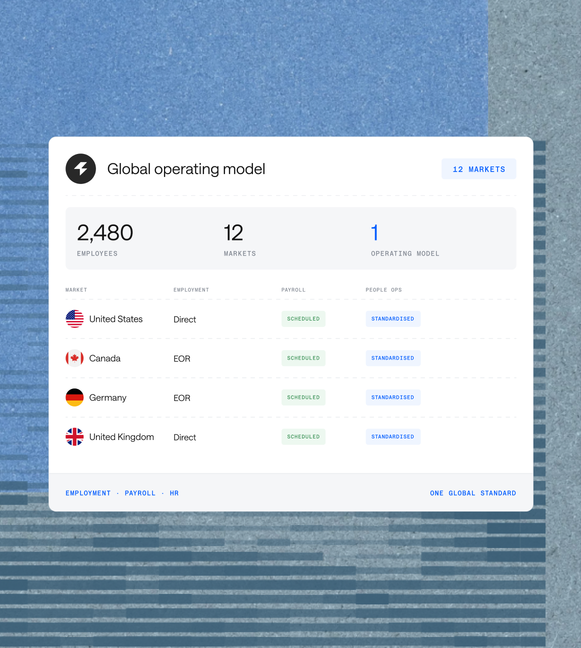Screen dimensions: 581x648
Task: Select the Scheduled badge for United States
Action: (x=303, y=319)
